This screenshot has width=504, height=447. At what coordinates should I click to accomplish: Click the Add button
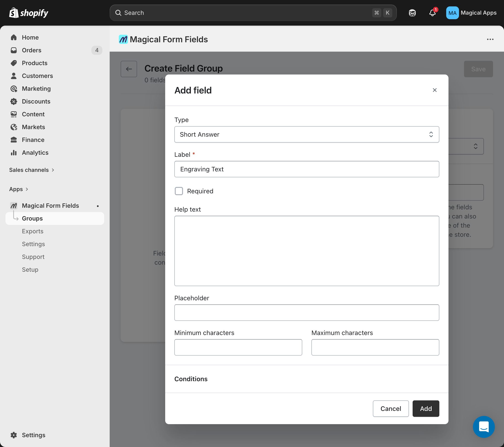coord(426,409)
